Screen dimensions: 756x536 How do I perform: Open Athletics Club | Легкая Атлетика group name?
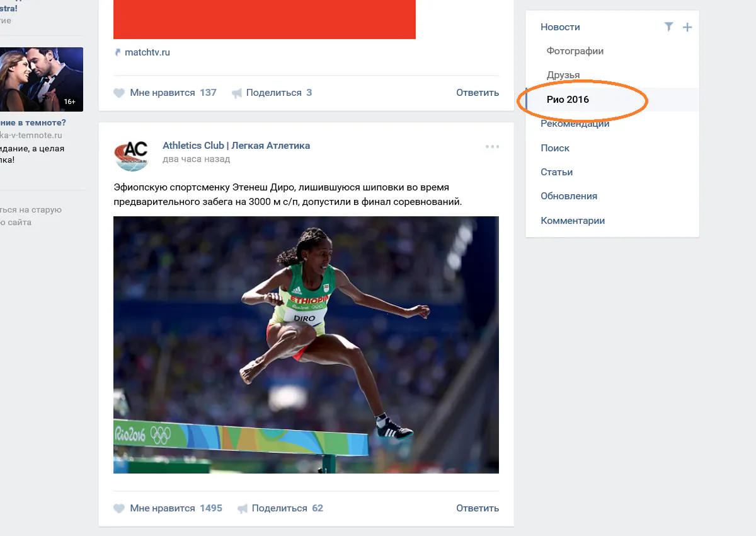[236, 146]
